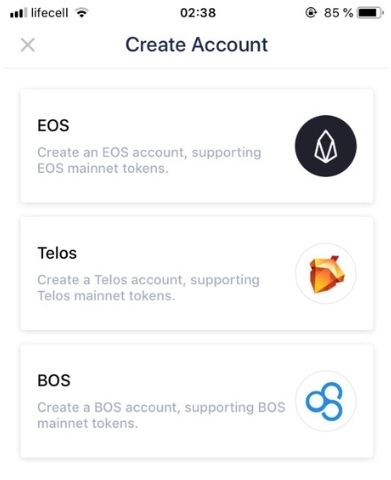
Task: Tap the EOS mainnet tokens description
Action: (149, 160)
